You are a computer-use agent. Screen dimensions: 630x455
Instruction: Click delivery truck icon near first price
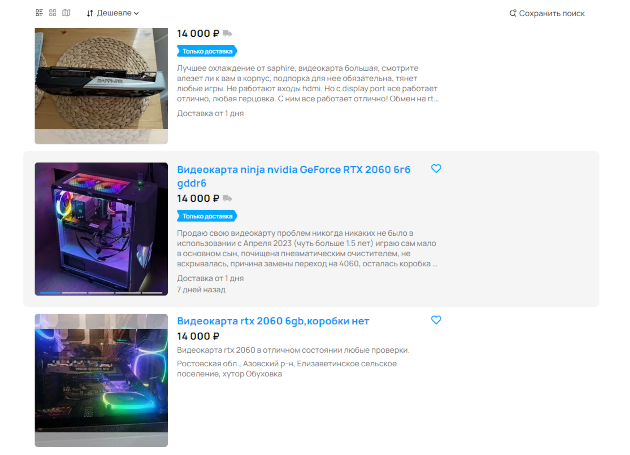coord(227,33)
